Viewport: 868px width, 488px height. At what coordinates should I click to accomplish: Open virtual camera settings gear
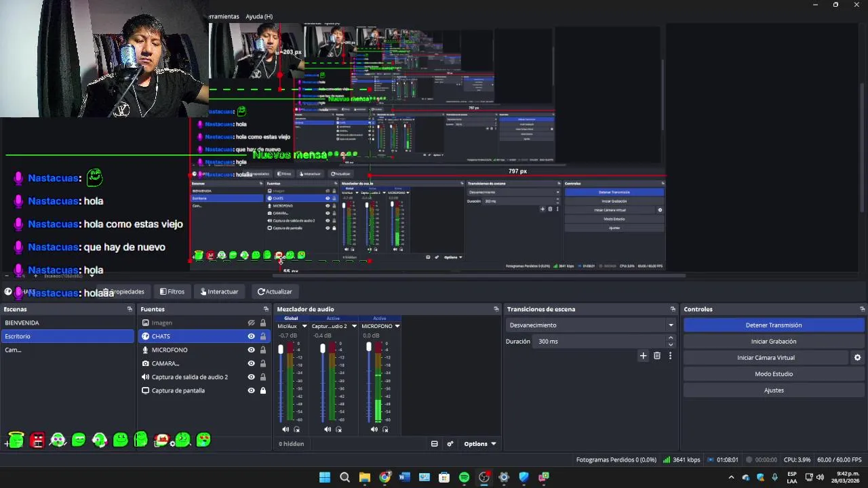tap(857, 358)
